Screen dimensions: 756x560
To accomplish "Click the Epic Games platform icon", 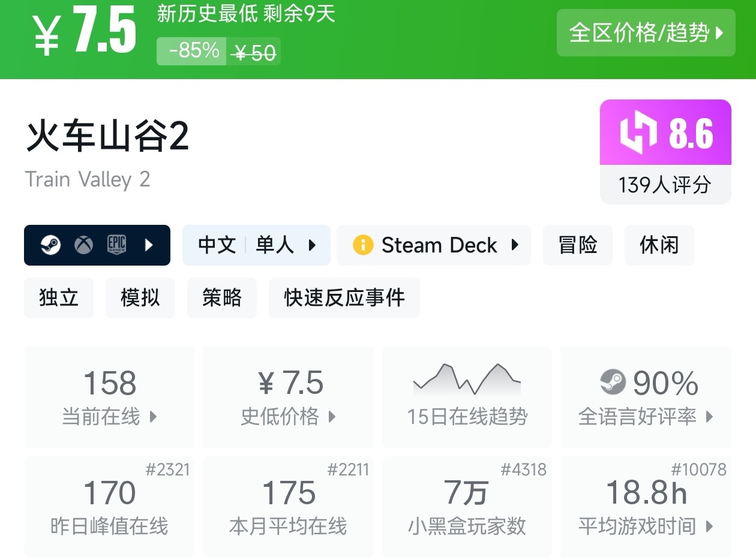I will (116, 245).
